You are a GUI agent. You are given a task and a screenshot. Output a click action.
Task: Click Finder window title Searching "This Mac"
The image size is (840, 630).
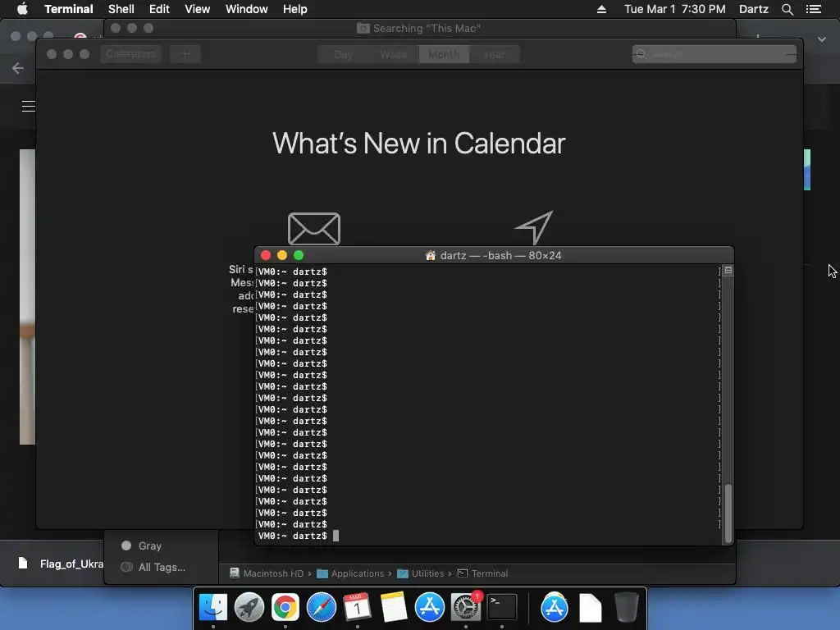[427, 28]
